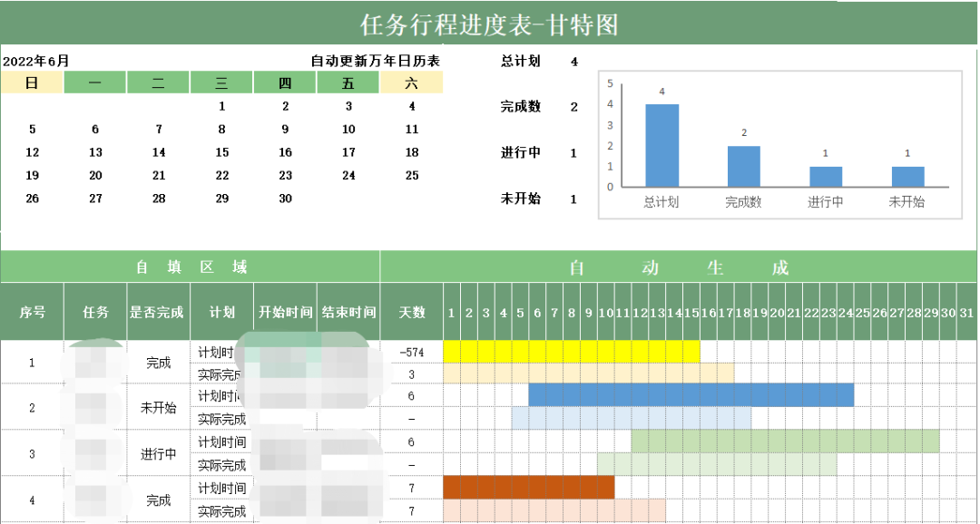Click the 总计划 bar in the chart
This screenshot has height=524, width=980.
coord(661,146)
